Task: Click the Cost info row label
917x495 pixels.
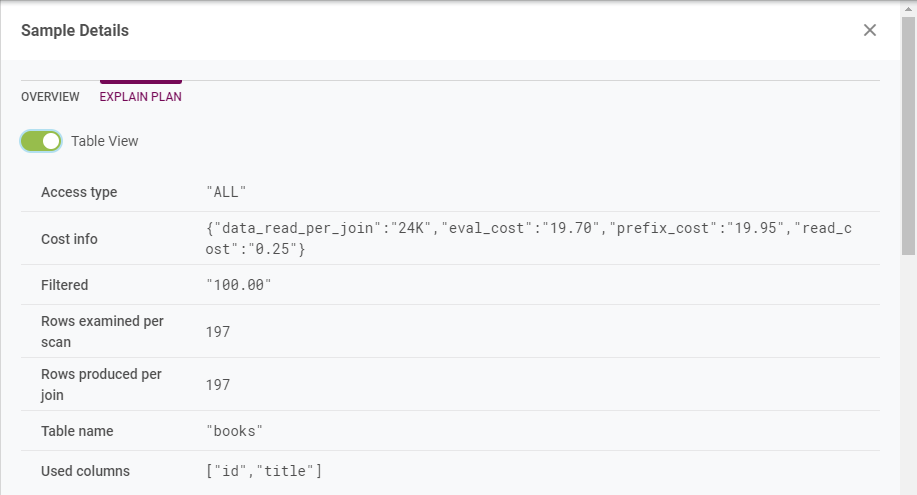Action: point(69,239)
